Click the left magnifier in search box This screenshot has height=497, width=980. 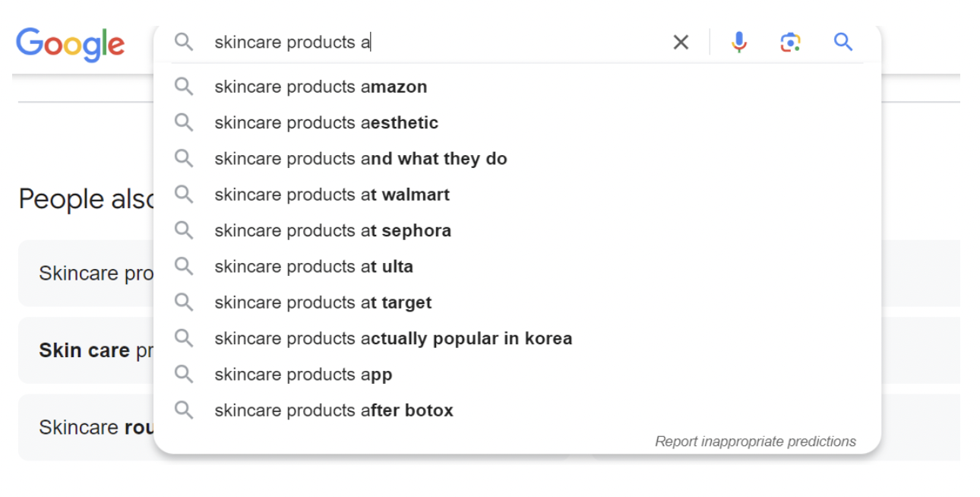[184, 42]
